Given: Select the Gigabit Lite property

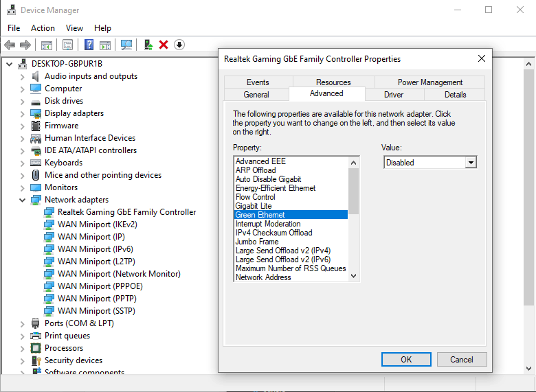Looking at the screenshot, I should (291, 206).
